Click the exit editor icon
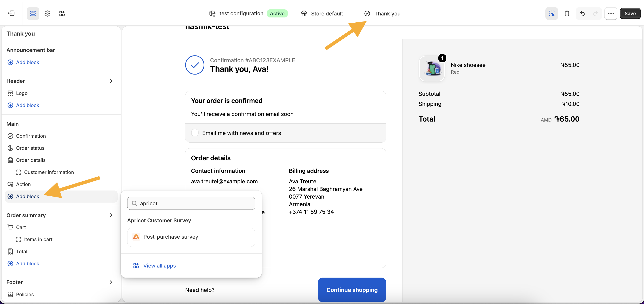 (x=11, y=13)
